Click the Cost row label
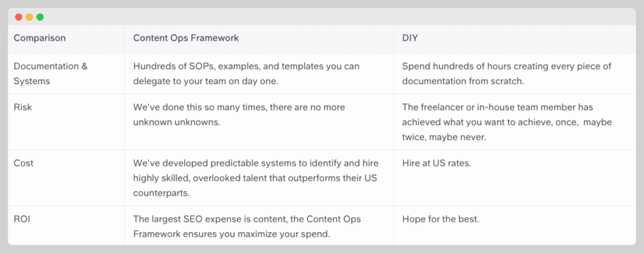644x253 pixels. (23, 163)
